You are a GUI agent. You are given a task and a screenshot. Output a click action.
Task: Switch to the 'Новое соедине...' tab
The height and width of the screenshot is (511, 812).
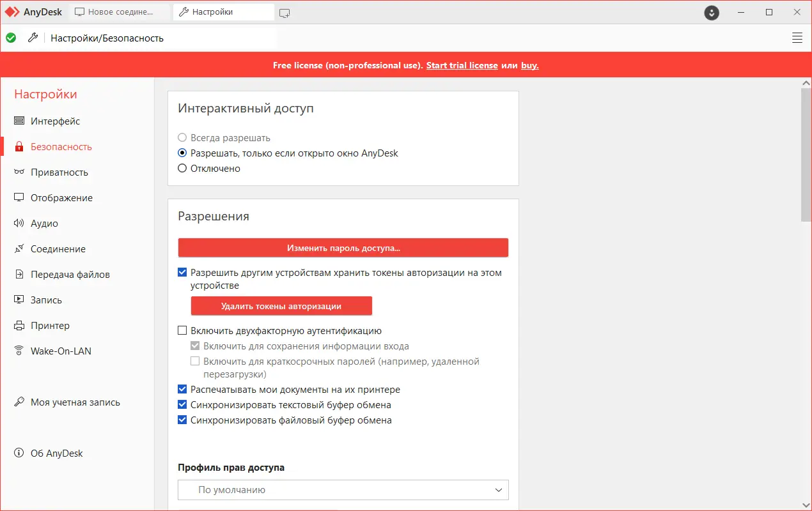(120, 12)
